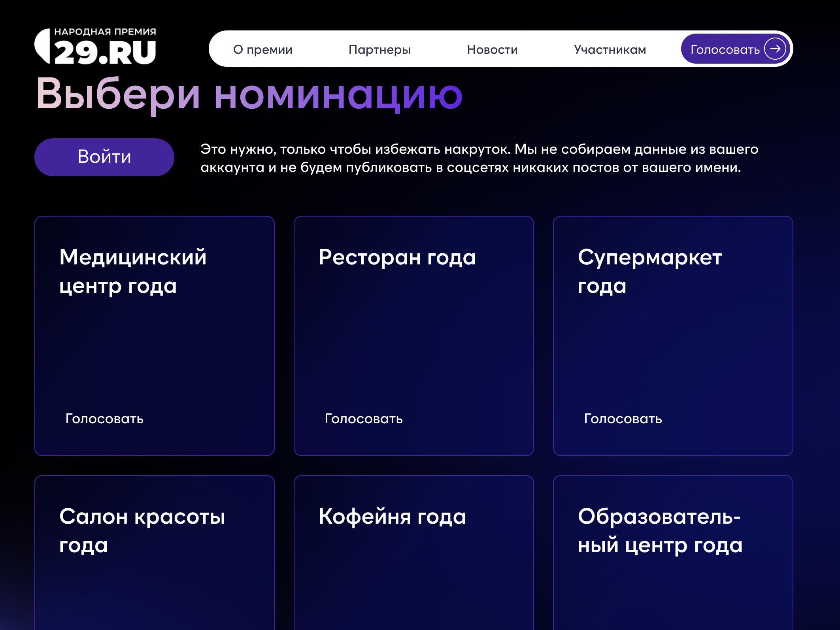Open the Медицинский центр года nomination title

[133, 272]
